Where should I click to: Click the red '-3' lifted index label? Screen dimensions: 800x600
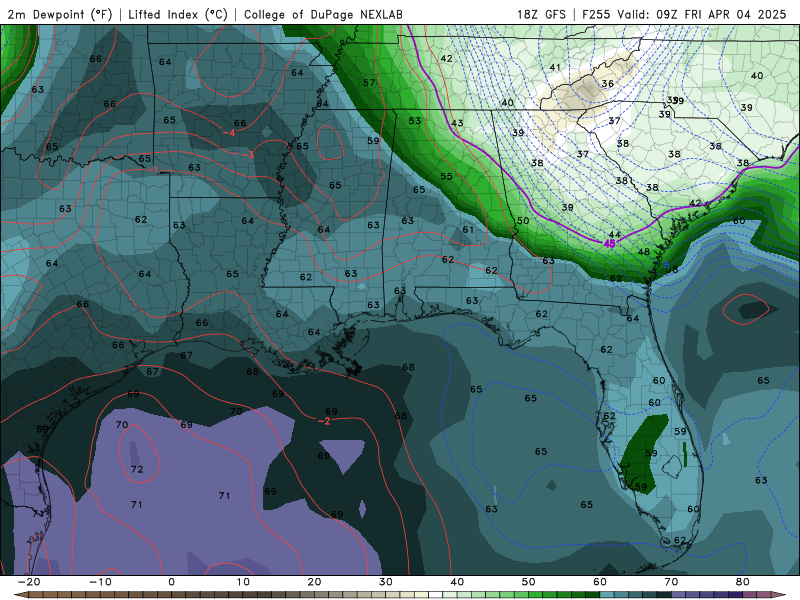pyautogui.click(x=247, y=155)
